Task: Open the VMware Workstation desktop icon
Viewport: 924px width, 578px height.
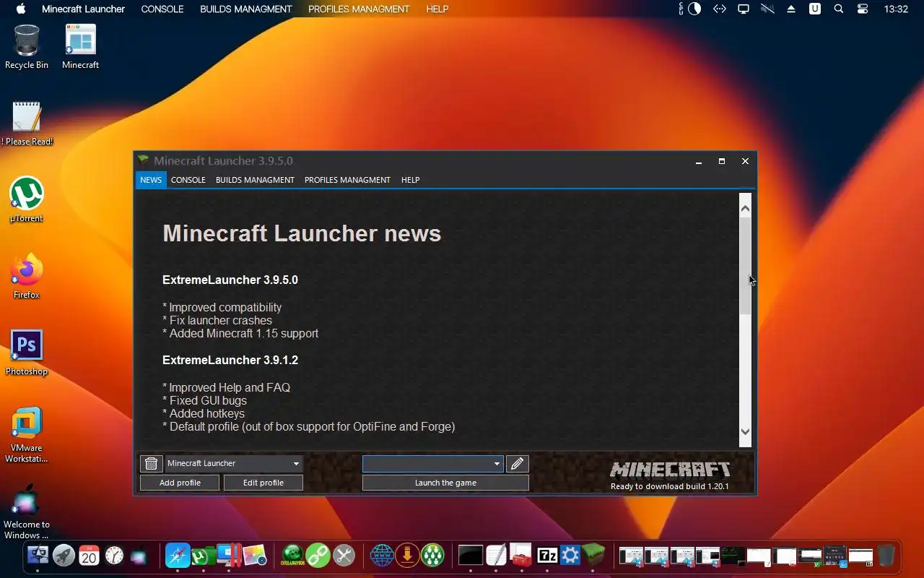Action: point(27,435)
